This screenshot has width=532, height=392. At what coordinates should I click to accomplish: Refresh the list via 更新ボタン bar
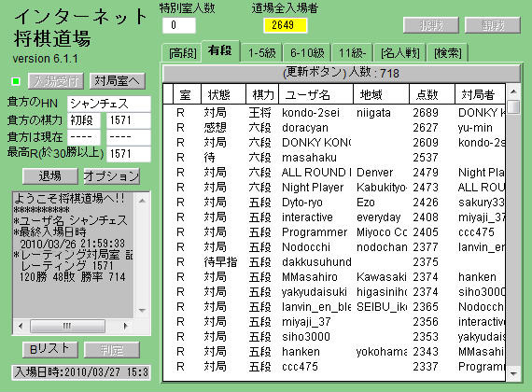(x=341, y=73)
